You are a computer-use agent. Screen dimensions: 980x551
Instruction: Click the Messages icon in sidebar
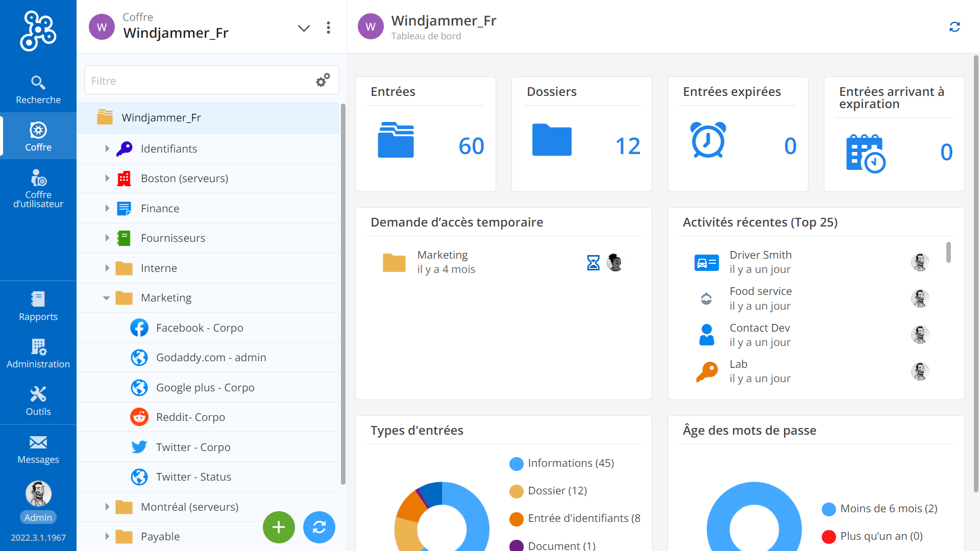(37, 445)
